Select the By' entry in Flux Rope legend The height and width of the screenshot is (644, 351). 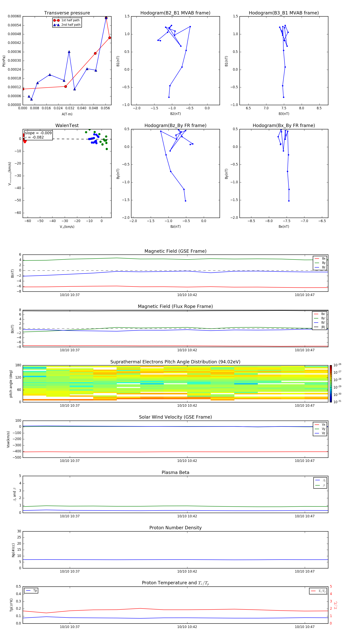320,318
